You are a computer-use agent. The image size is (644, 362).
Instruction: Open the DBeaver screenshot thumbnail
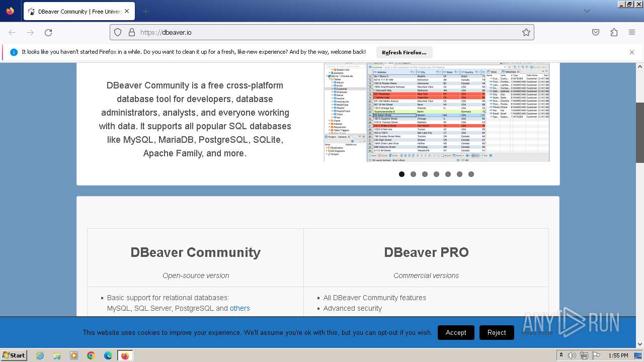(437, 112)
